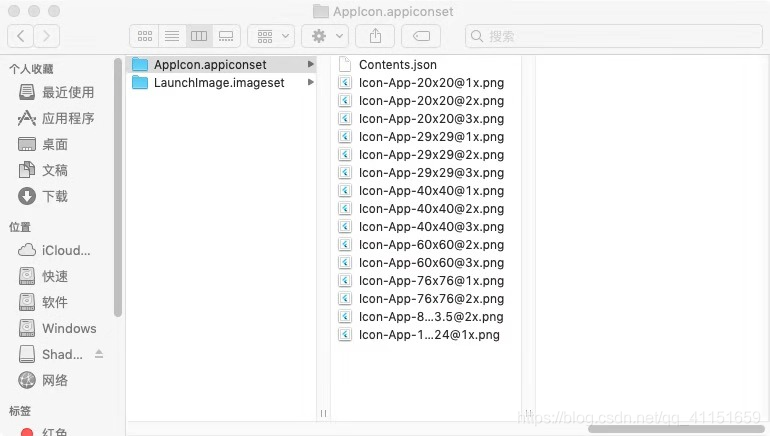Open iCloud in the sidebar
The width and height of the screenshot is (770, 436).
(54, 250)
